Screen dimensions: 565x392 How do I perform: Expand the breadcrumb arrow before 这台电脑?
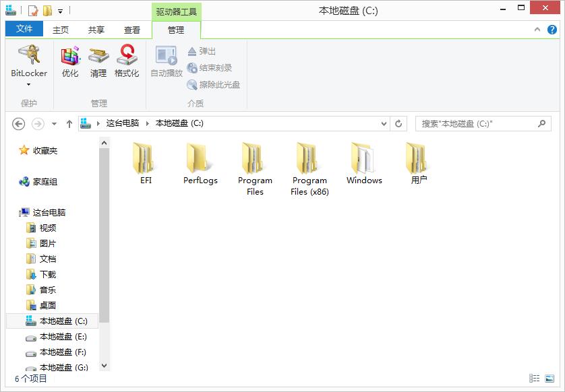tap(98, 123)
